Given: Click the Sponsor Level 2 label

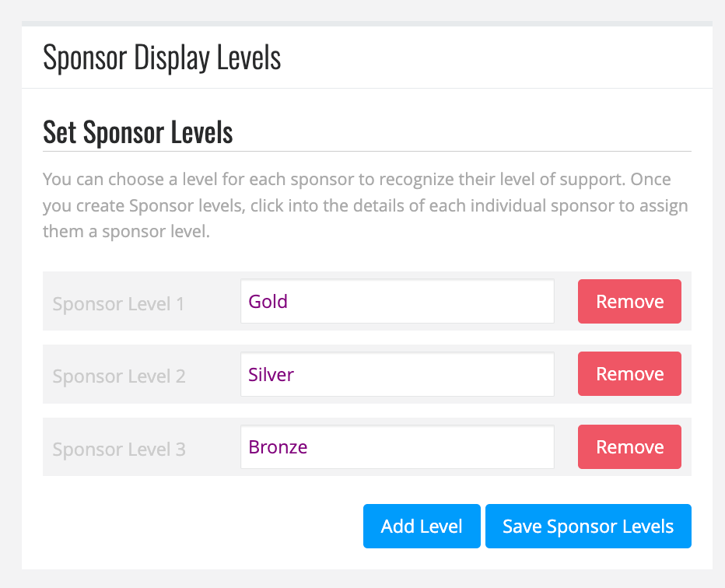Looking at the screenshot, I should (x=118, y=376).
